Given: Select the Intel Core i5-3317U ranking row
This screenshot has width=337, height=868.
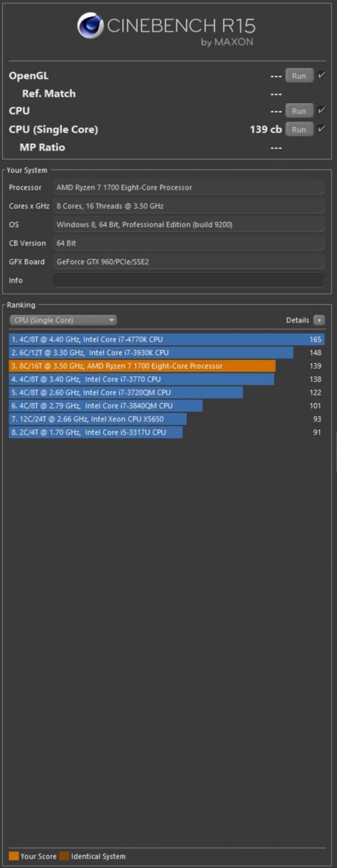Looking at the screenshot, I should 96,432.
